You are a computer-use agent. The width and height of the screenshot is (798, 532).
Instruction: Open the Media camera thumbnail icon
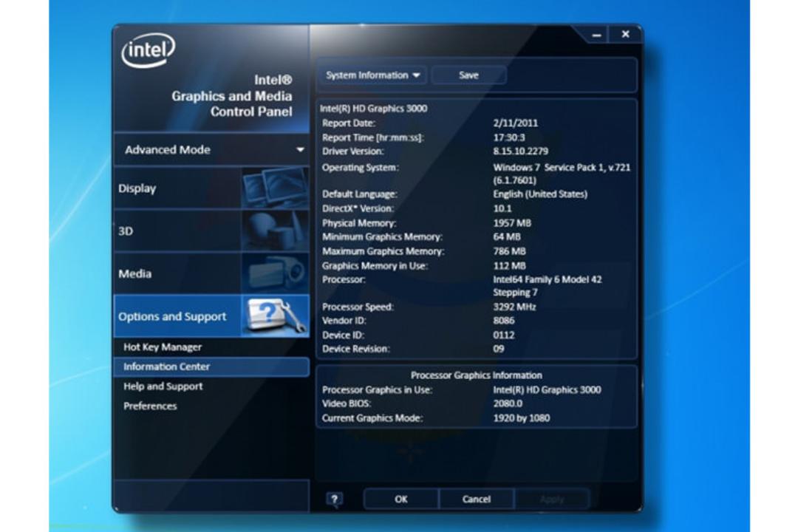[275, 274]
